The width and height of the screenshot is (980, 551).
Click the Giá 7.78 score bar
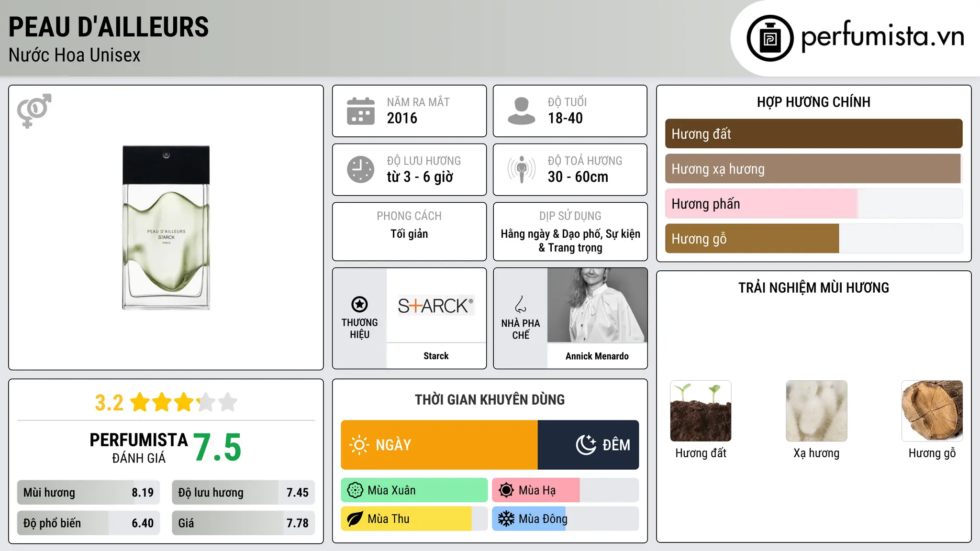pos(243,523)
